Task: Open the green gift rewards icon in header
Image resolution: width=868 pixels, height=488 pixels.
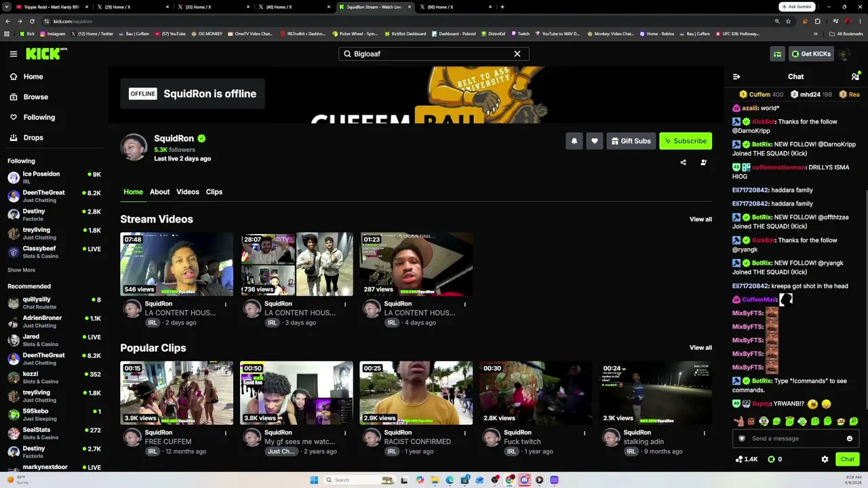Action: pyautogui.click(x=778, y=54)
